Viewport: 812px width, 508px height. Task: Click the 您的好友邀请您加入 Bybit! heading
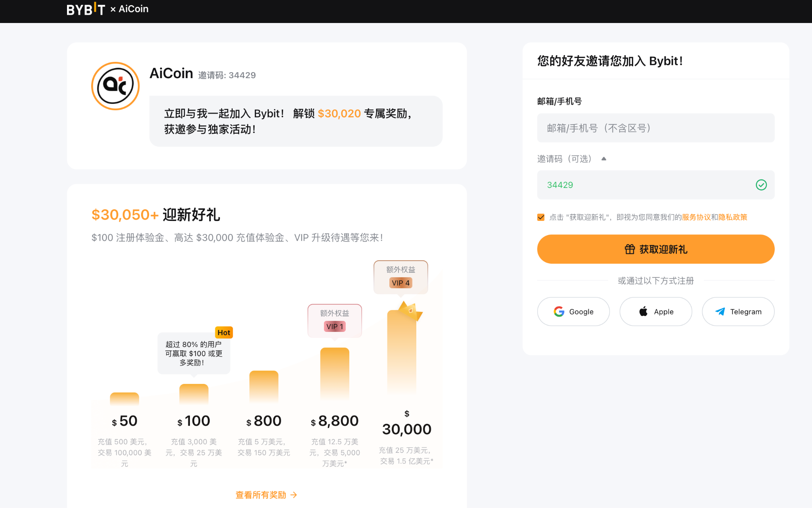(610, 61)
